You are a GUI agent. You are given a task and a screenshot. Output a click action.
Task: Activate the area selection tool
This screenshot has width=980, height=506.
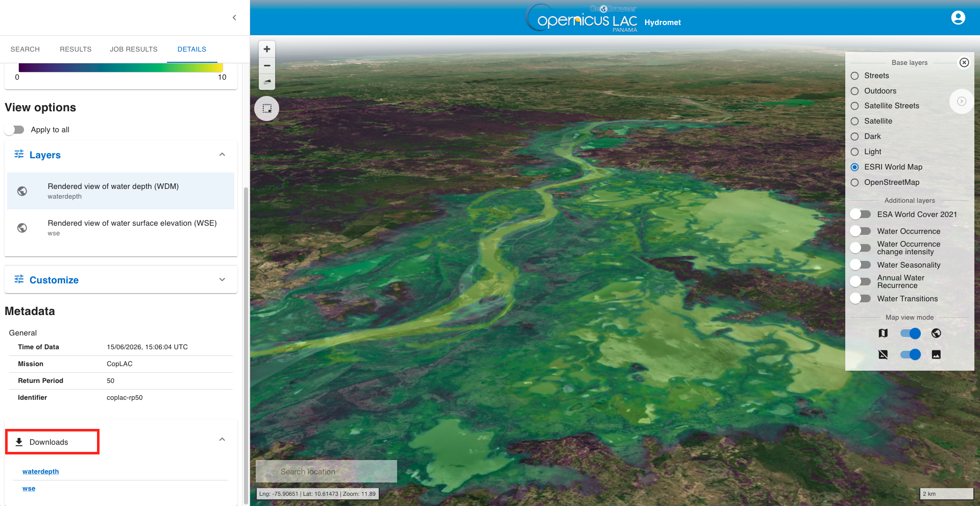(267, 109)
